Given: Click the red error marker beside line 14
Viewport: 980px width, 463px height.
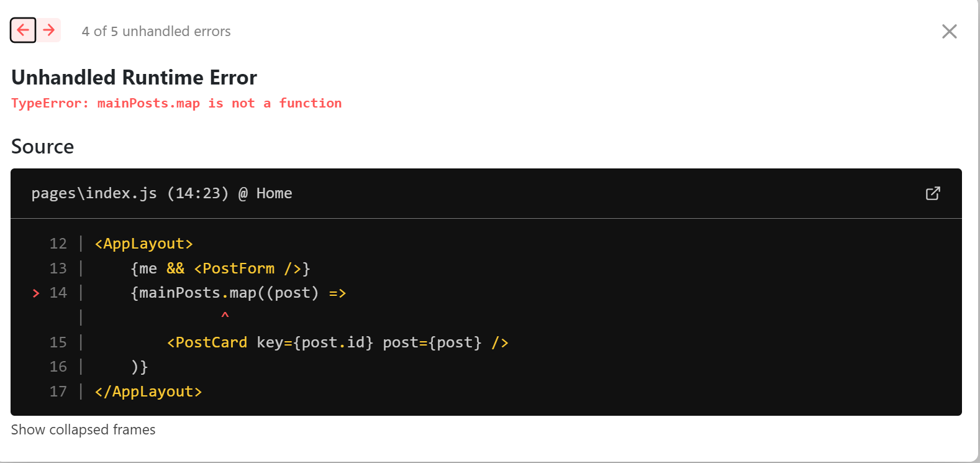Looking at the screenshot, I should 36,293.
